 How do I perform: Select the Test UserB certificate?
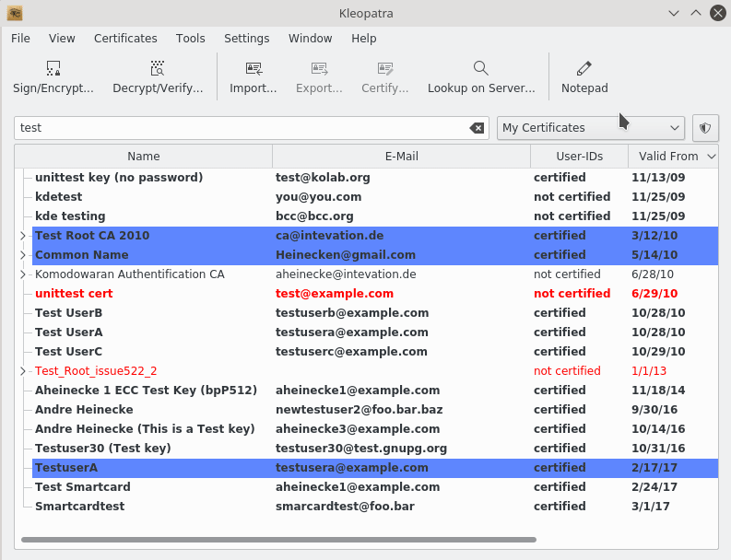coord(375,313)
